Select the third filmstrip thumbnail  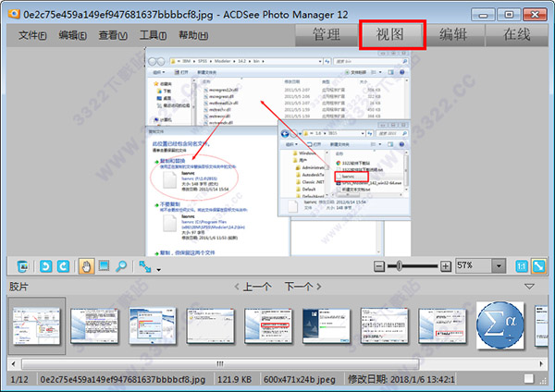click(153, 325)
